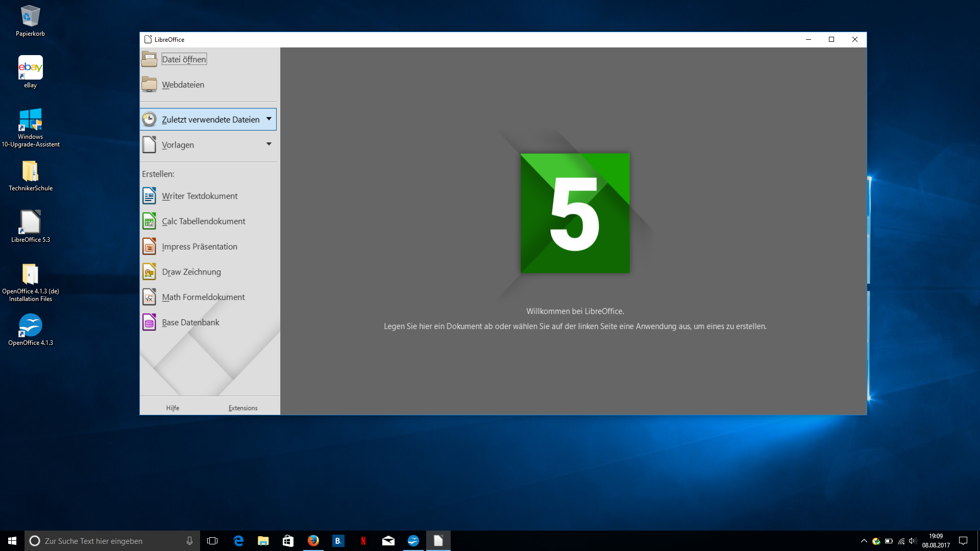The height and width of the screenshot is (551, 980).
Task: Create a Base Datenbank
Action: (190, 322)
